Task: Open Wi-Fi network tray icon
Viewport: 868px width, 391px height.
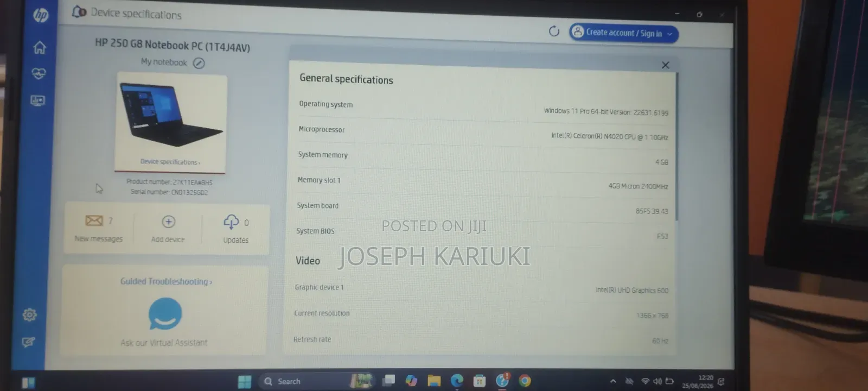Action: click(645, 381)
